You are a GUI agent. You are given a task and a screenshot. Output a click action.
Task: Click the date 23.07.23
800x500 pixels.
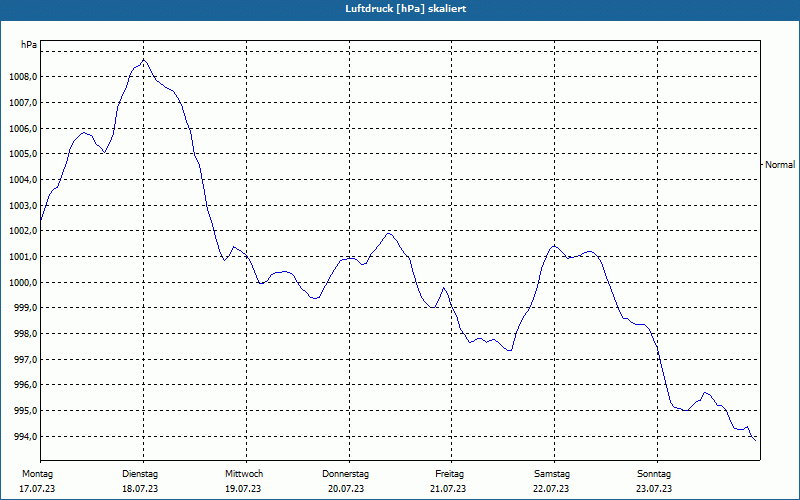click(654, 489)
